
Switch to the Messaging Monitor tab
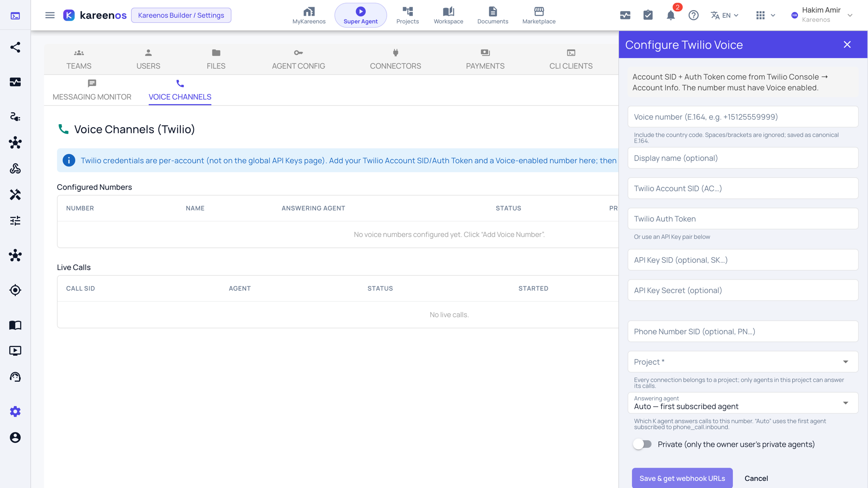coord(92,90)
